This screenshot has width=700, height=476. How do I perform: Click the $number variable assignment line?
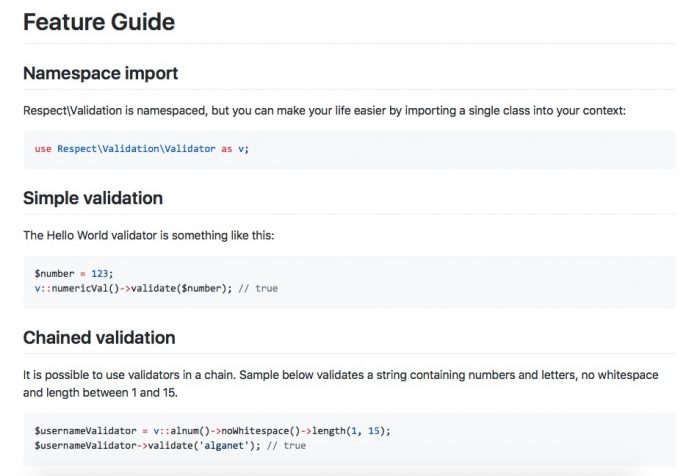[x=74, y=274]
